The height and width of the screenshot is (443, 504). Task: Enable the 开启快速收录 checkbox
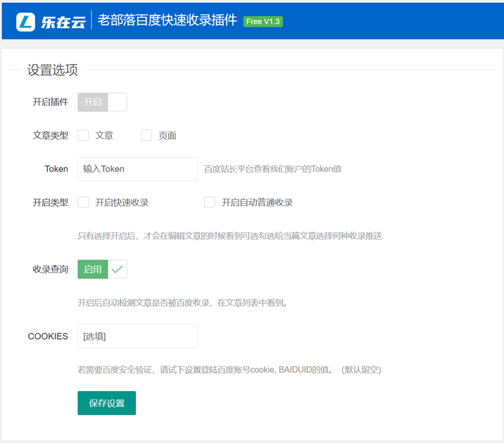[x=84, y=203]
